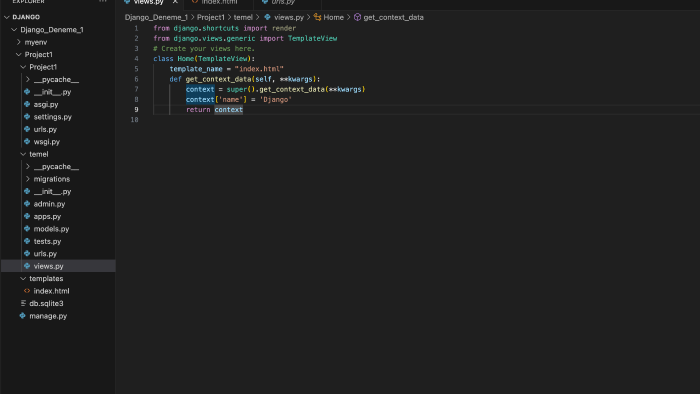Click get_context_data in the breadcrumb
Image resolution: width=700 pixels, height=394 pixels.
(393, 17)
